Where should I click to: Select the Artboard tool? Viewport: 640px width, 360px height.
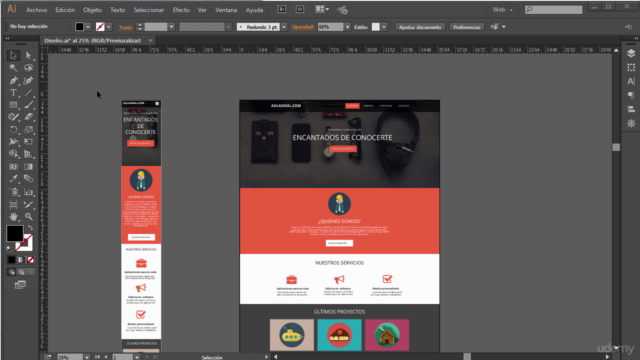[x=13, y=204]
